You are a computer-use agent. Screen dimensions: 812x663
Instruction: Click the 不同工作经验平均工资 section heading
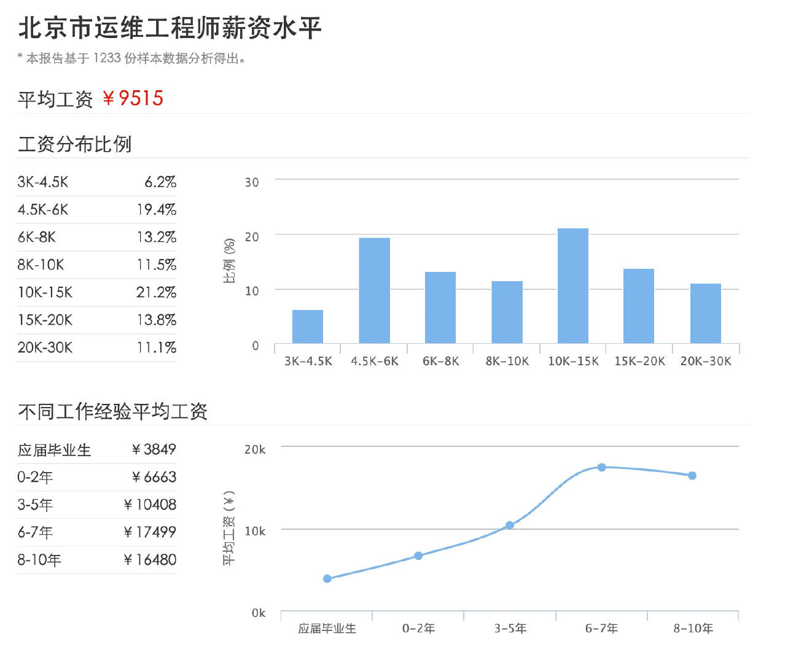pos(112,411)
